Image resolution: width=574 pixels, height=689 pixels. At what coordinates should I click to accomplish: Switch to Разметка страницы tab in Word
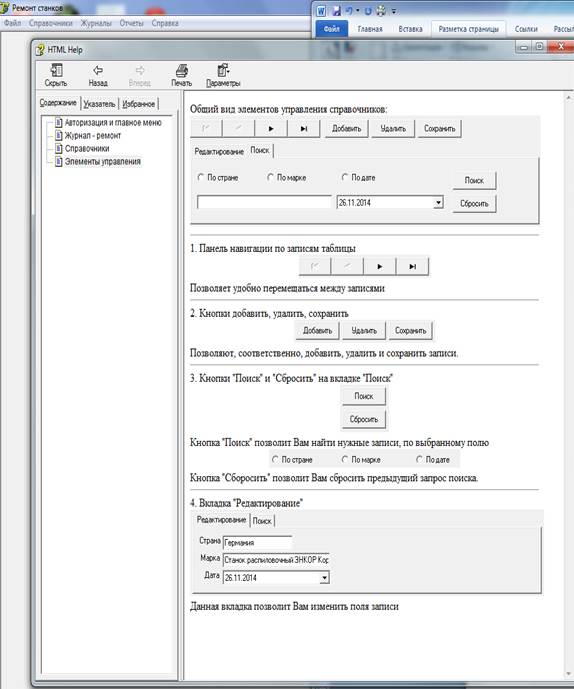(x=469, y=29)
